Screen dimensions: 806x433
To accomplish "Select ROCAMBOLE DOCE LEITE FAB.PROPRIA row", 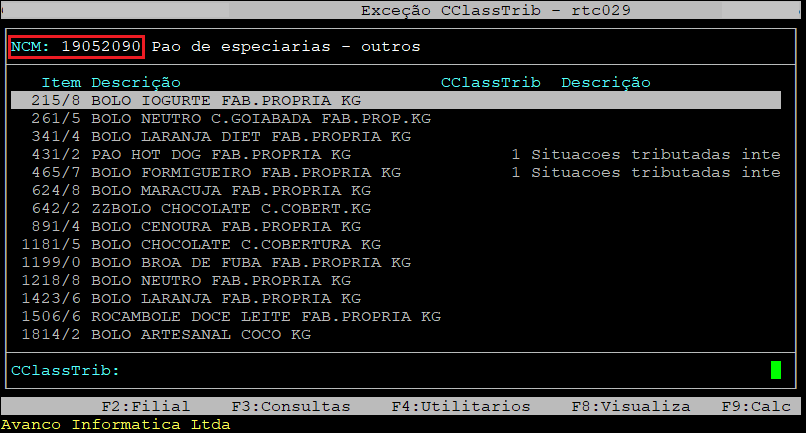I will pyautogui.click(x=265, y=317).
